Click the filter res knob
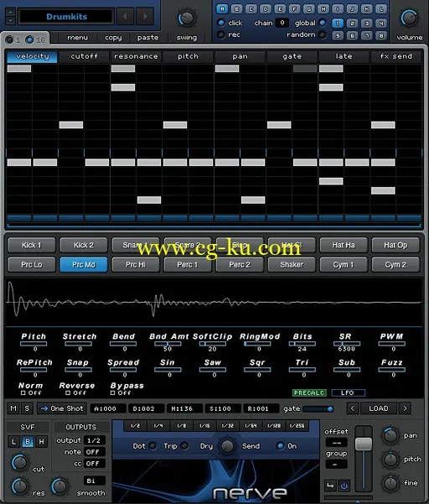Screen dimensions: 429x504 20,486
